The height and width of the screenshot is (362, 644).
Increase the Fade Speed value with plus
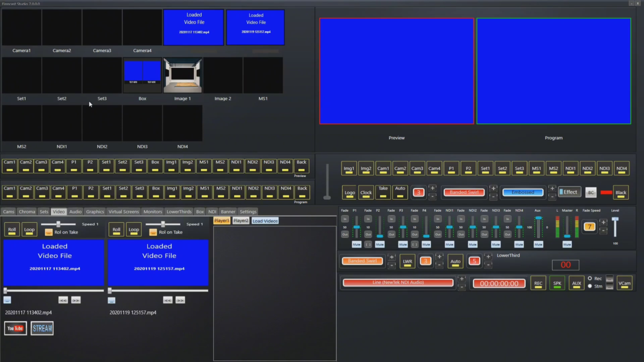pyautogui.click(x=603, y=222)
